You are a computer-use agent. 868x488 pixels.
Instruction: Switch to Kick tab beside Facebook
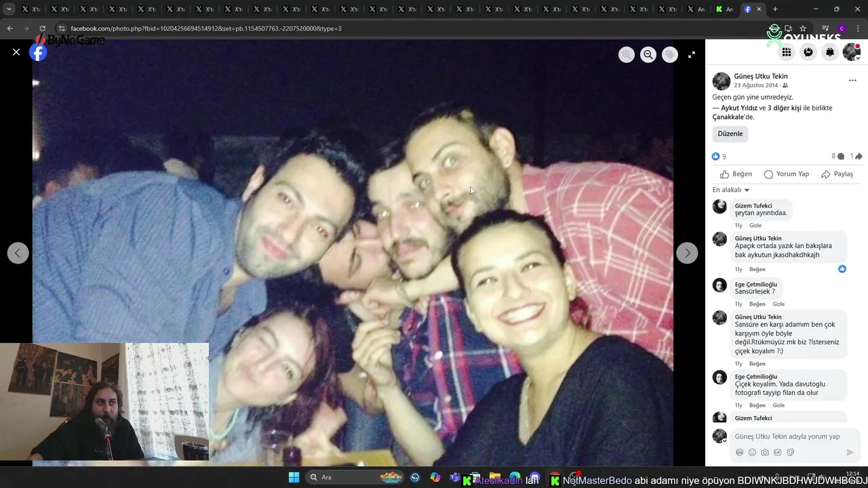click(724, 9)
